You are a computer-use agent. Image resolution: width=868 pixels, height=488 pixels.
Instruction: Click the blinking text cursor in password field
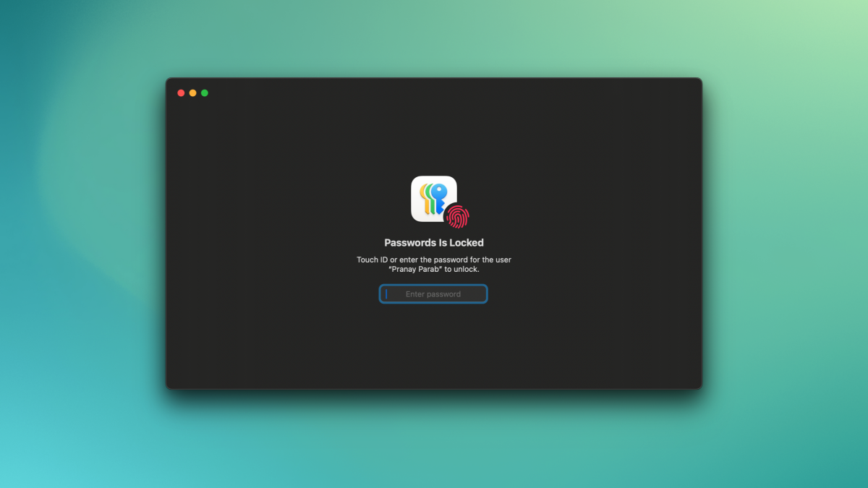386,294
